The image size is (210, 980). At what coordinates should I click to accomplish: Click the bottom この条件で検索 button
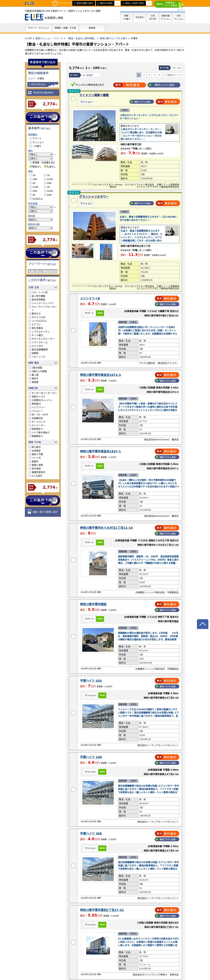click(x=43, y=500)
